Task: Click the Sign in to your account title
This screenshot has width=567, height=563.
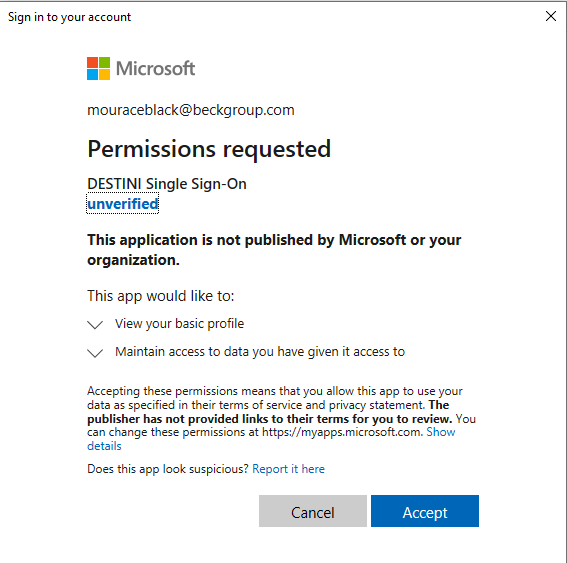Action: point(69,17)
